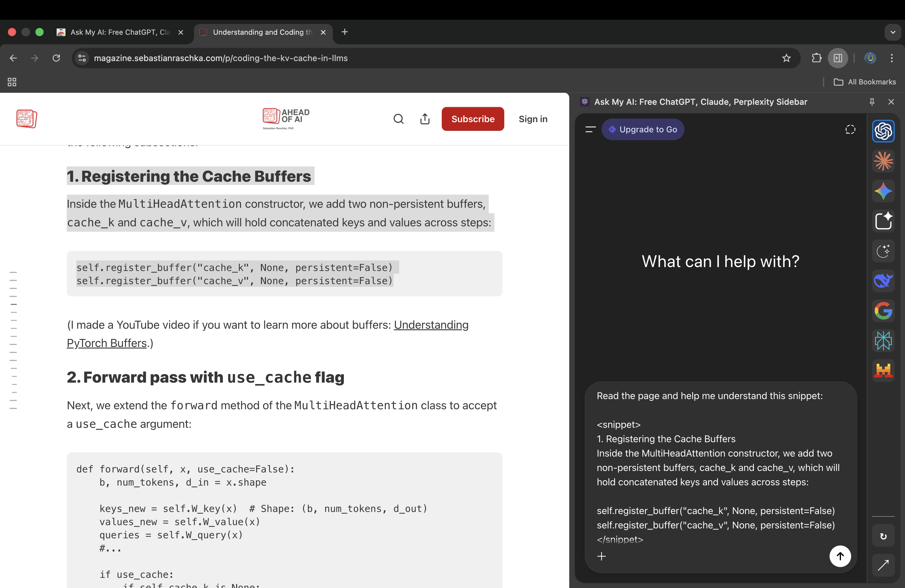Image resolution: width=905 pixels, height=588 pixels.
Task: Switch to the Claude assistant icon
Action: pyautogui.click(x=883, y=161)
